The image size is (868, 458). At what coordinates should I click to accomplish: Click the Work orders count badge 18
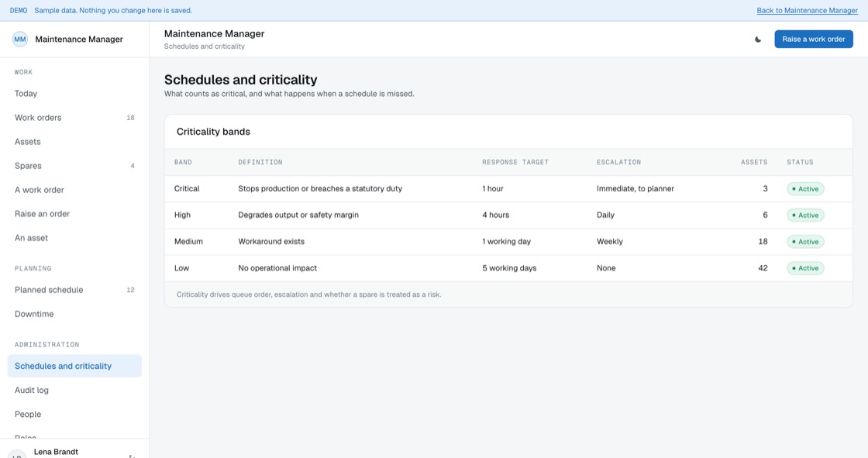131,118
